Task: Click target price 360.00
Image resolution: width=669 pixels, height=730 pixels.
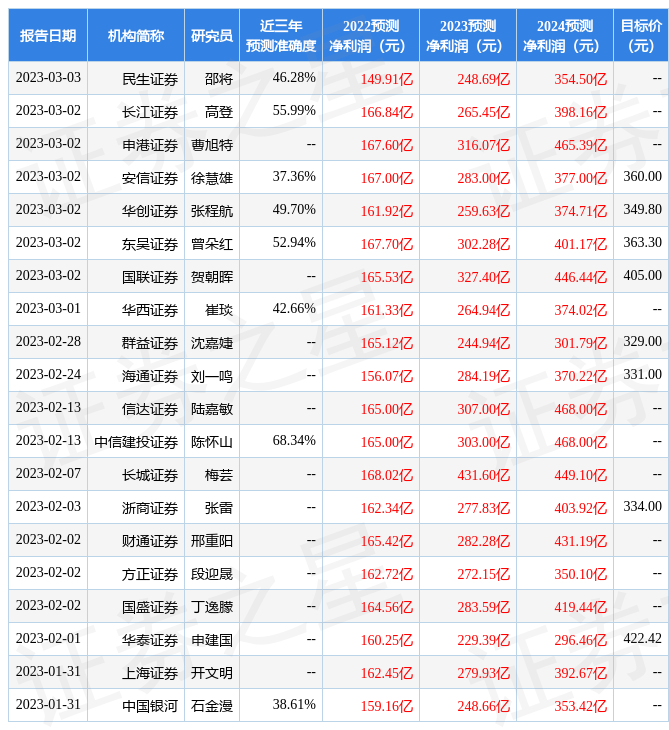Action: coord(642,176)
